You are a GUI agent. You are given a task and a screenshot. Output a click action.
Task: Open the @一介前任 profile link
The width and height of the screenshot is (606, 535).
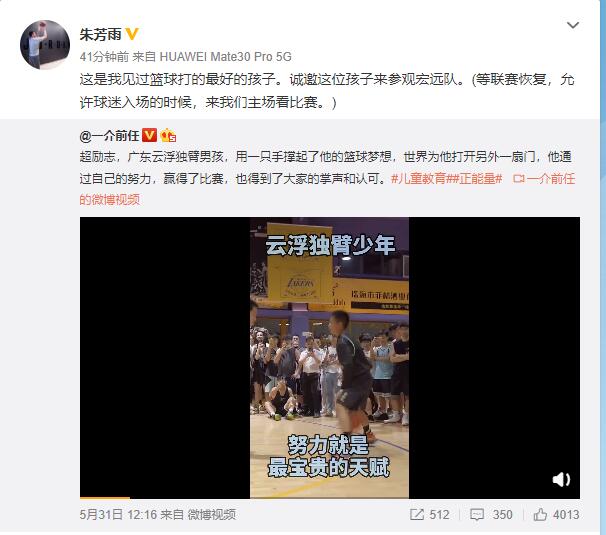(x=109, y=136)
